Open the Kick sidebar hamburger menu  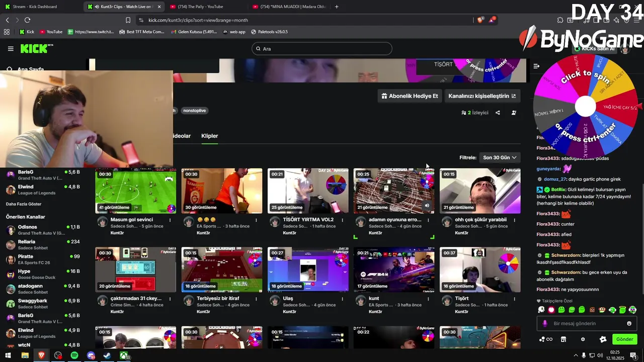coord(11,49)
